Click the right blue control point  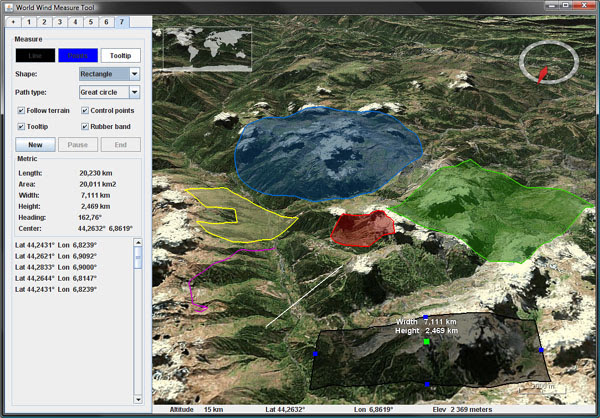tap(541, 350)
